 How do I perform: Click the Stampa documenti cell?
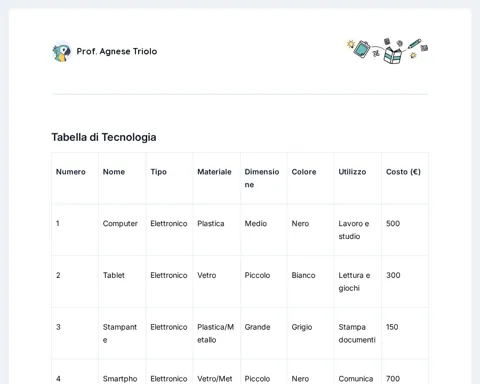click(357, 333)
